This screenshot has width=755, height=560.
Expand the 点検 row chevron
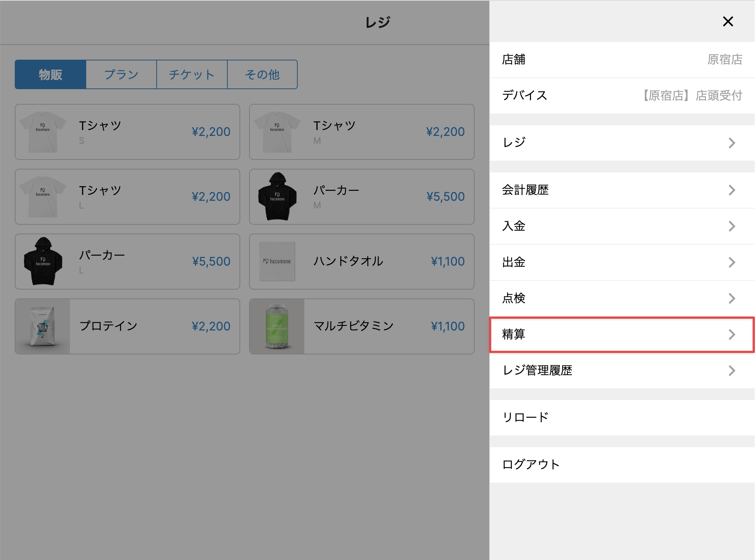[x=732, y=298]
